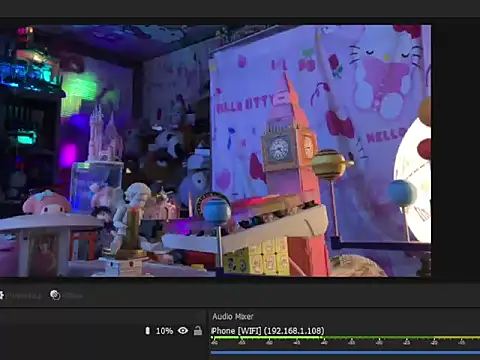This screenshot has height=360, width=480.
Task: Open the Filters button with circular icon
Action: click(x=66, y=295)
